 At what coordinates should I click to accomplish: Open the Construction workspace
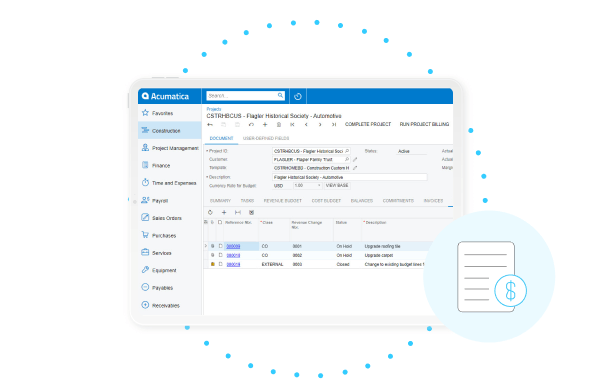click(170, 130)
